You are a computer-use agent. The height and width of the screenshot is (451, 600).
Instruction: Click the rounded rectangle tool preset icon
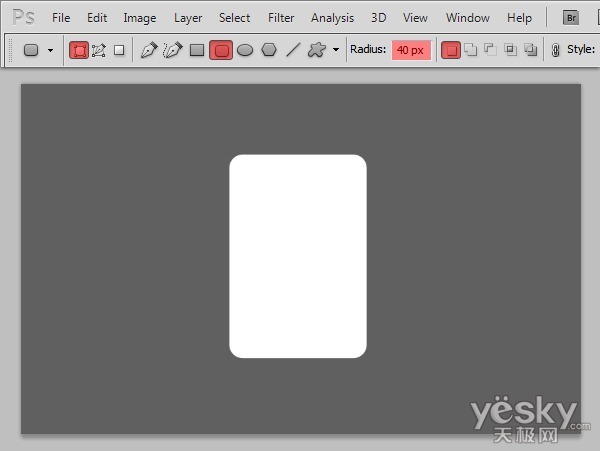(31, 50)
